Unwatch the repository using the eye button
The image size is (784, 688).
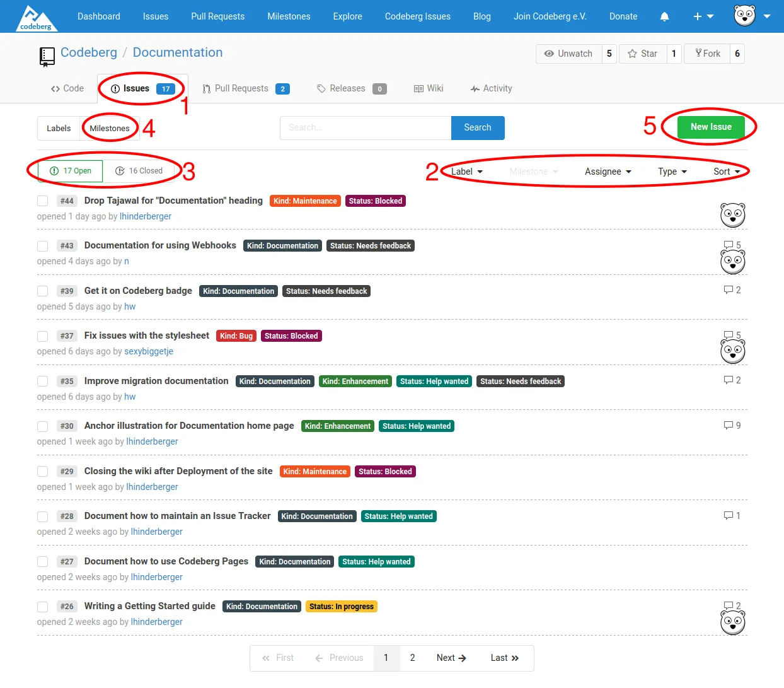coord(568,54)
